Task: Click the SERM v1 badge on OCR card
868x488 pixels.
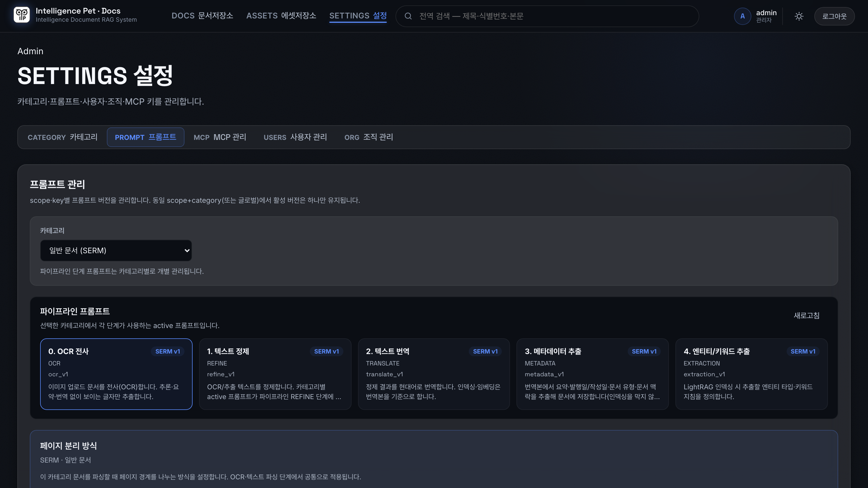Action: click(167, 351)
